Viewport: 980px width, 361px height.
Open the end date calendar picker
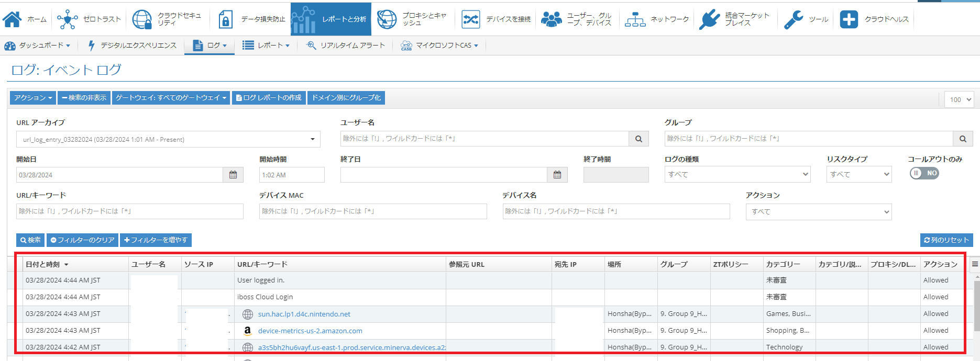[557, 175]
